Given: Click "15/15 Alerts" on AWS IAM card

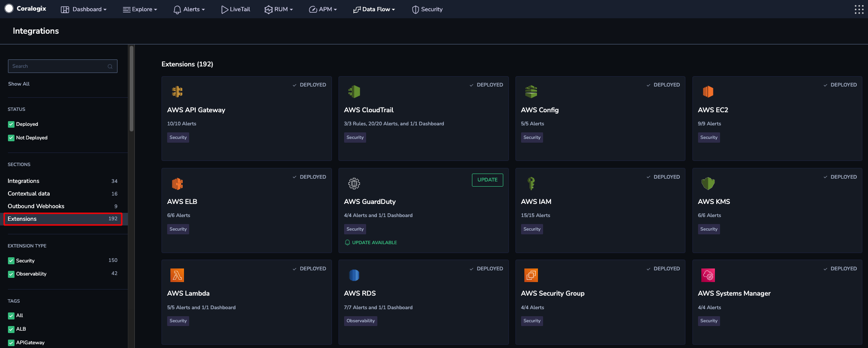Looking at the screenshot, I should tap(536, 216).
